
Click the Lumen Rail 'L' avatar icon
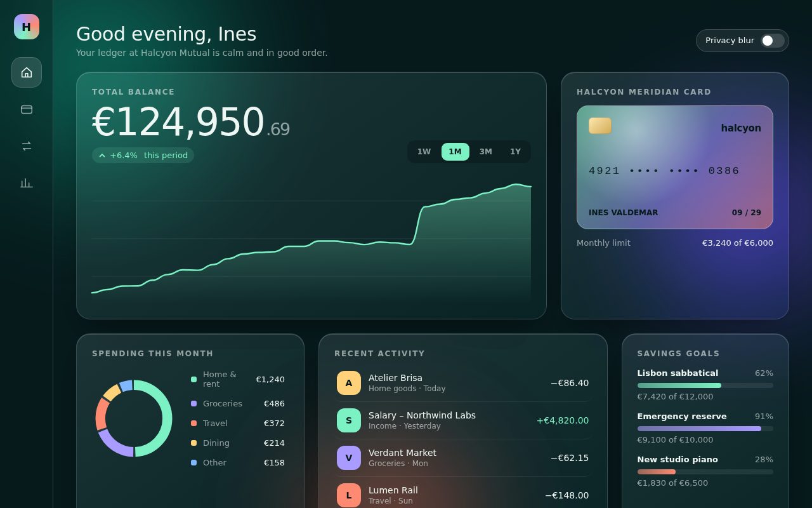(x=349, y=495)
